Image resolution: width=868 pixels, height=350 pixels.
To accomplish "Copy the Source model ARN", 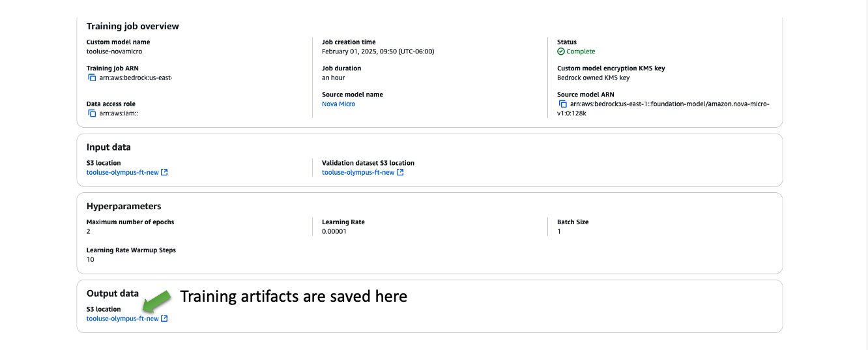I will pos(562,104).
